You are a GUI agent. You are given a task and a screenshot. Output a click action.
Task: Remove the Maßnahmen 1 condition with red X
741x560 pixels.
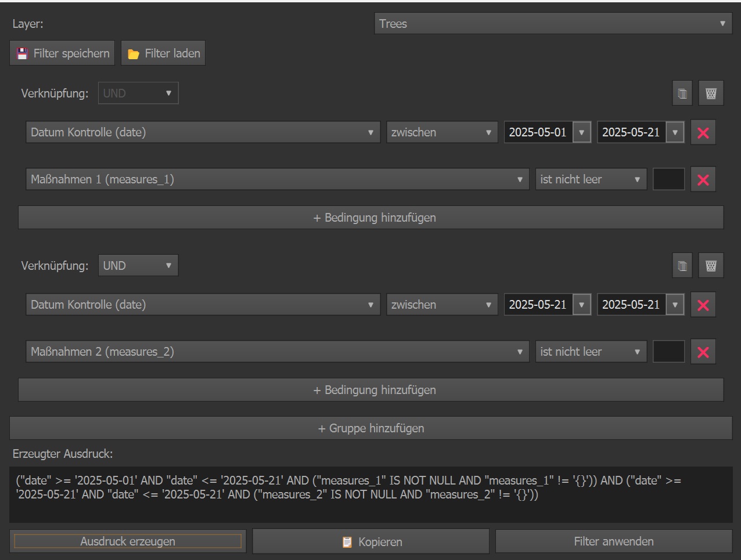703,179
